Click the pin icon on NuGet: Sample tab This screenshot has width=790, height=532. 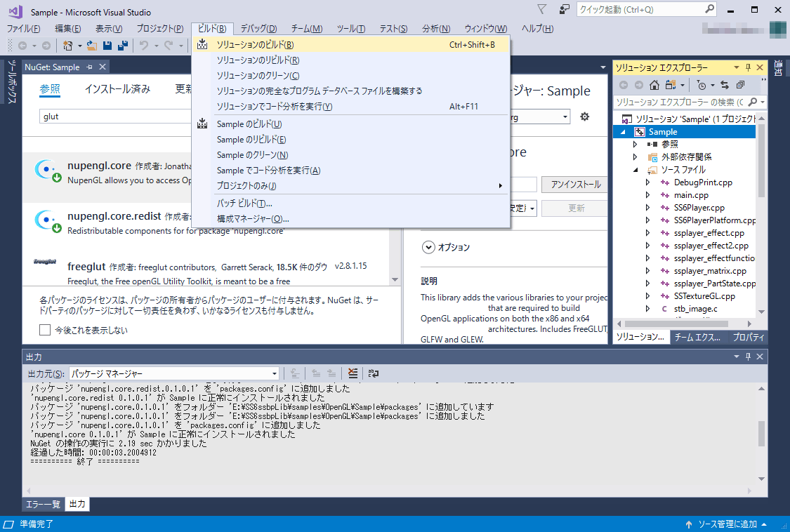pos(89,67)
